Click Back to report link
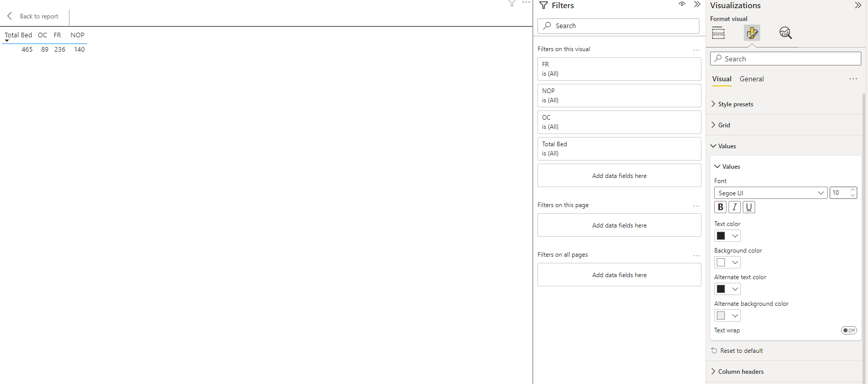Screen dimensions: 868x384 (39, 16)
